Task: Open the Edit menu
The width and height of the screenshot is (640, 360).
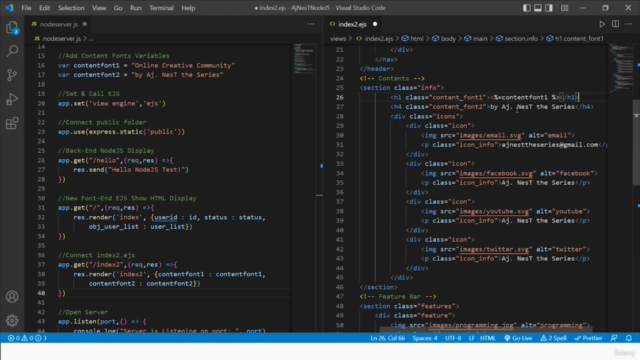Action: (44, 8)
